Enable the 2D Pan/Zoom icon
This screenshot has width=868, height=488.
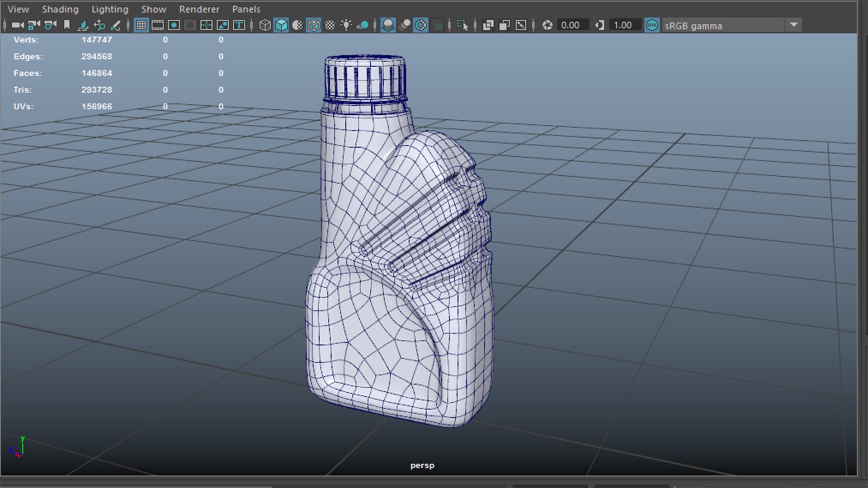(x=99, y=25)
